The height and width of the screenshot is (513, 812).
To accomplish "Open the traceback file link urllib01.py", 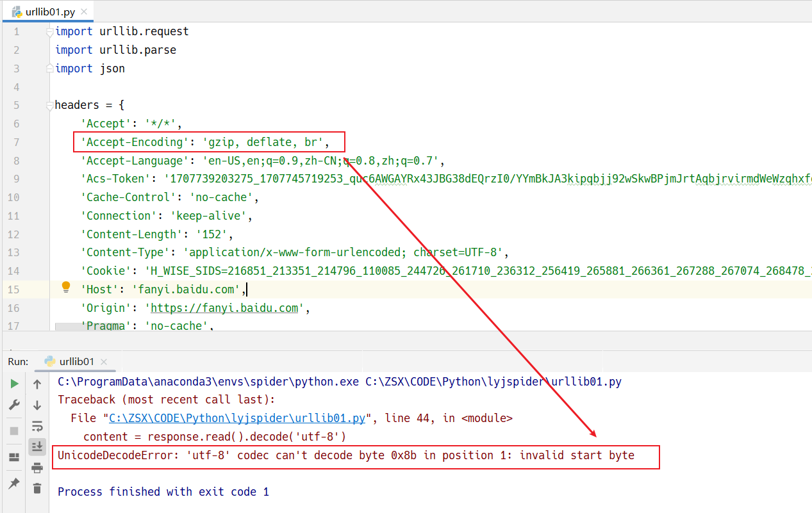I will point(237,418).
